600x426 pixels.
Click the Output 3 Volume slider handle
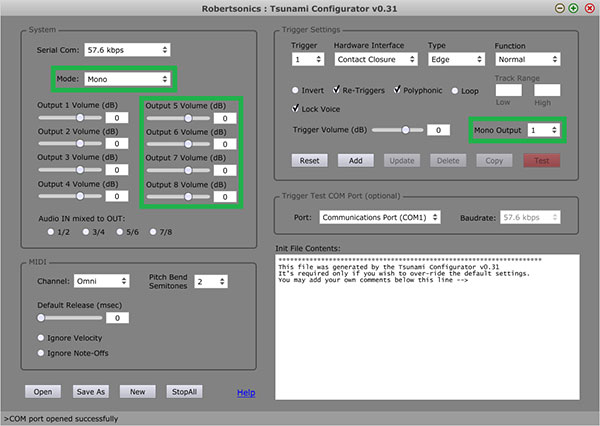tap(80, 170)
